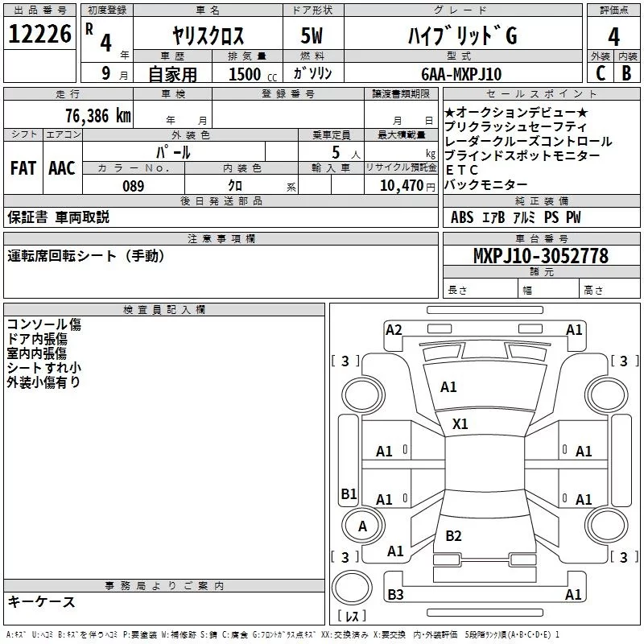Screen dimensions: 644x644
Task: Select inspector note シートすれ小
Action: coord(44,368)
